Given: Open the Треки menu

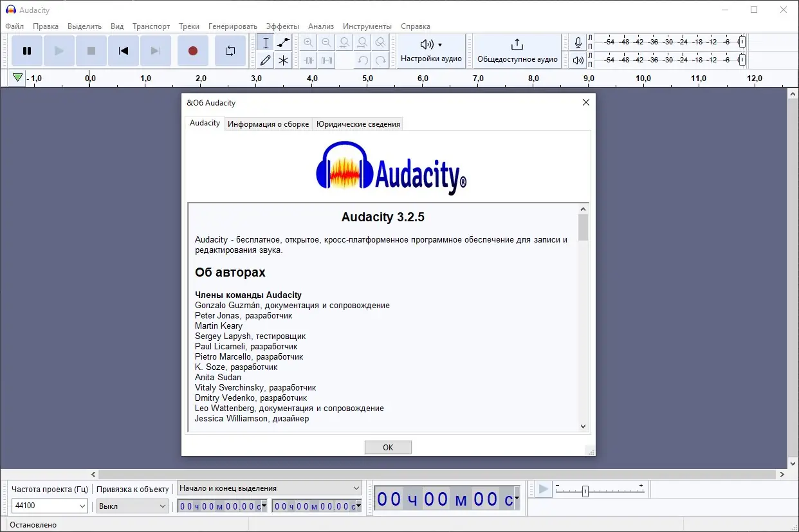Looking at the screenshot, I should pyautogui.click(x=189, y=26).
